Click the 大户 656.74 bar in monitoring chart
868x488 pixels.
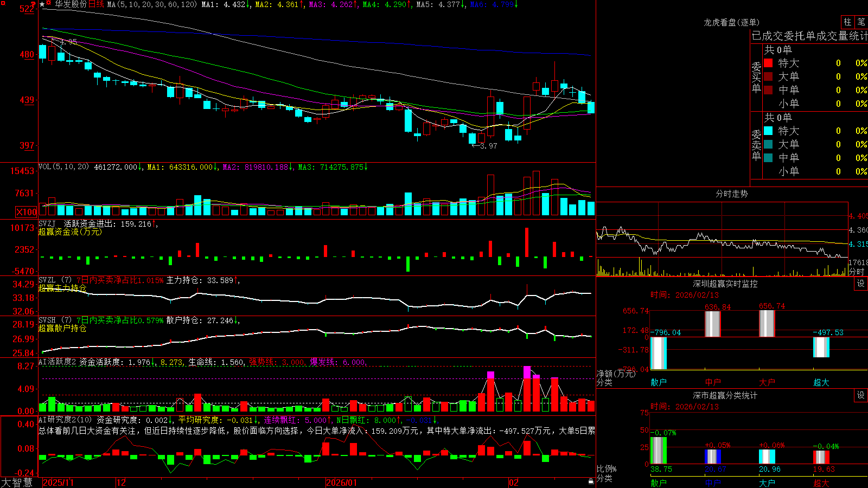(767, 324)
